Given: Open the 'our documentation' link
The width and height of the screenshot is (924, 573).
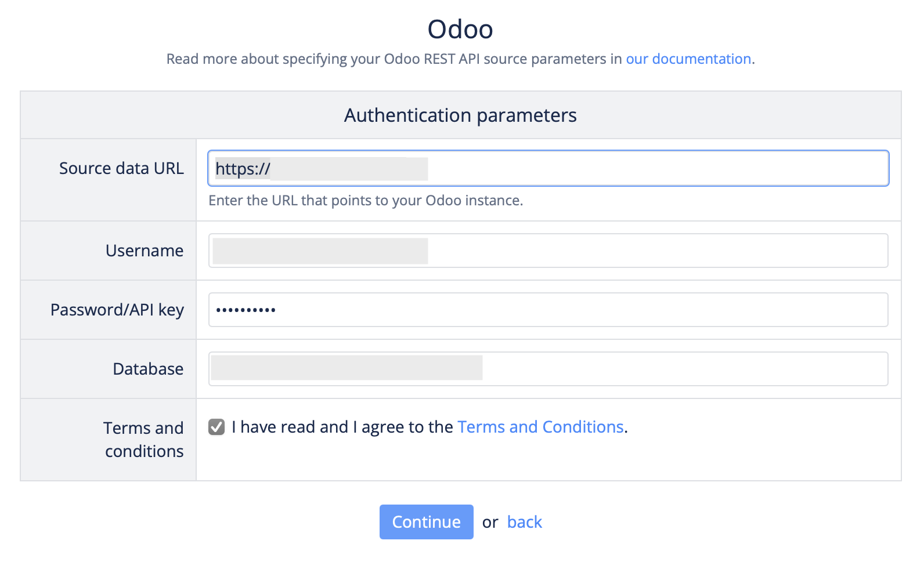Looking at the screenshot, I should pos(688,59).
